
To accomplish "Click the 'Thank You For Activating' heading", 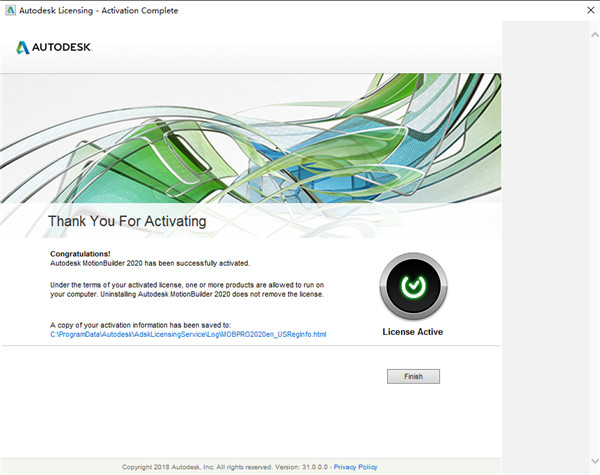I will (127, 221).
